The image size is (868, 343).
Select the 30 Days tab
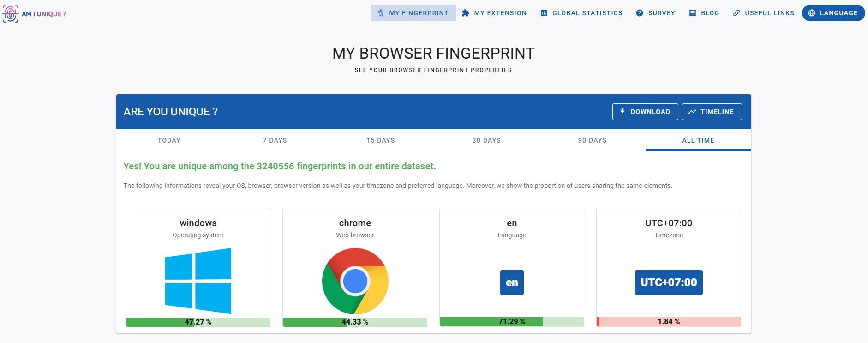(486, 140)
